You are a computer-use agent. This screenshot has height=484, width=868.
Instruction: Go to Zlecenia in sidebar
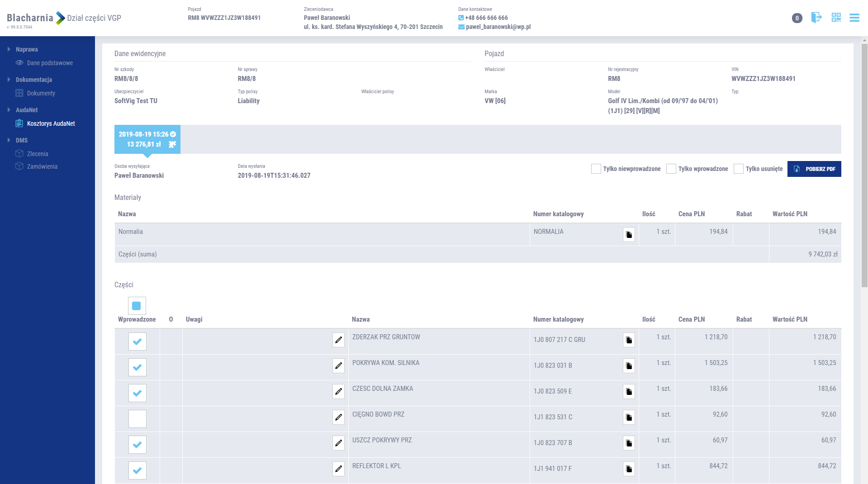(38, 154)
